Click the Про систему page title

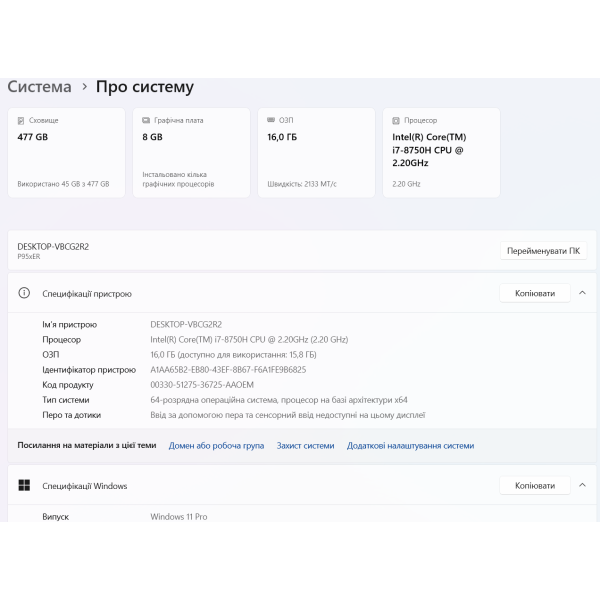[145, 87]
